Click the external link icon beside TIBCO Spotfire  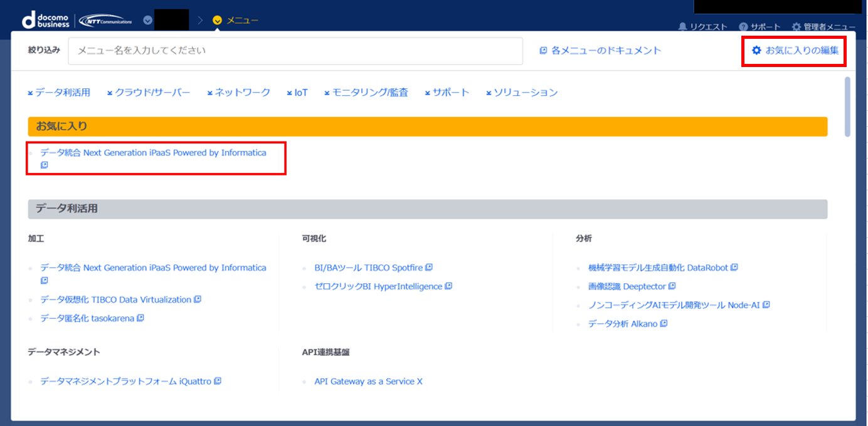coord(428,267)
